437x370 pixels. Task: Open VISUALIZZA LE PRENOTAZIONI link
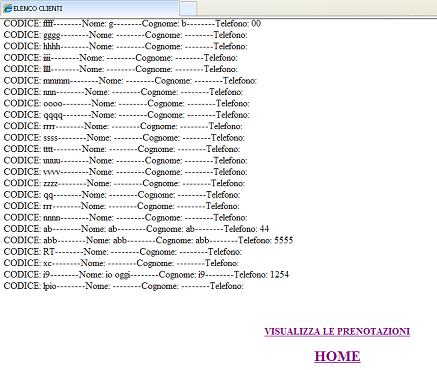tap(337, 331)
